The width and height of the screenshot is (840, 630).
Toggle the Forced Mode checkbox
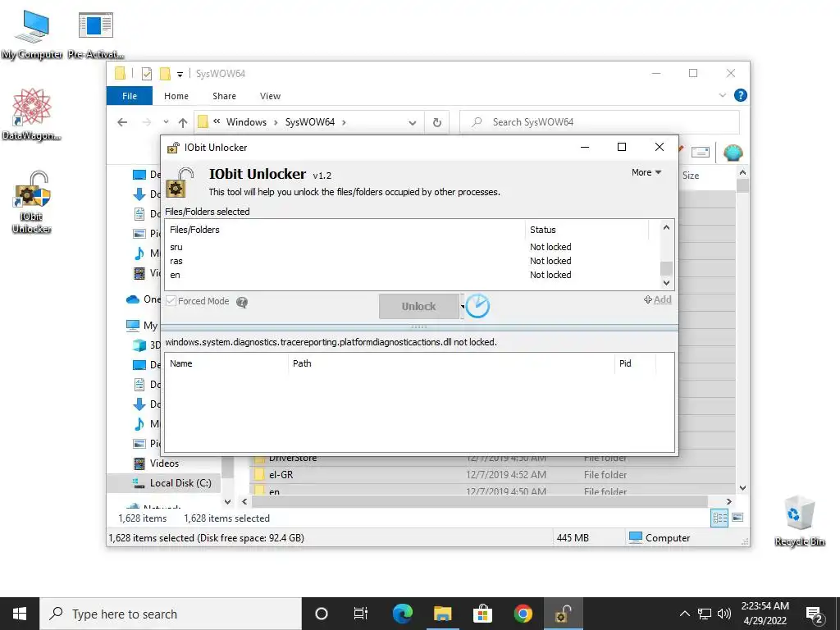click(x=171, y=301)
